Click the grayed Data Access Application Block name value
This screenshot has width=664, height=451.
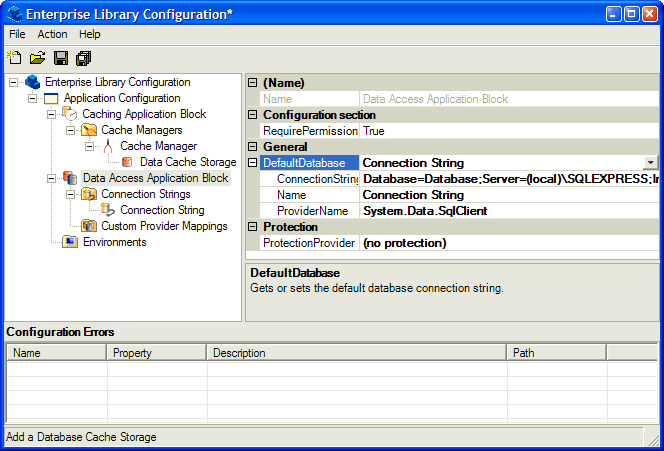(x=509, y=99)
